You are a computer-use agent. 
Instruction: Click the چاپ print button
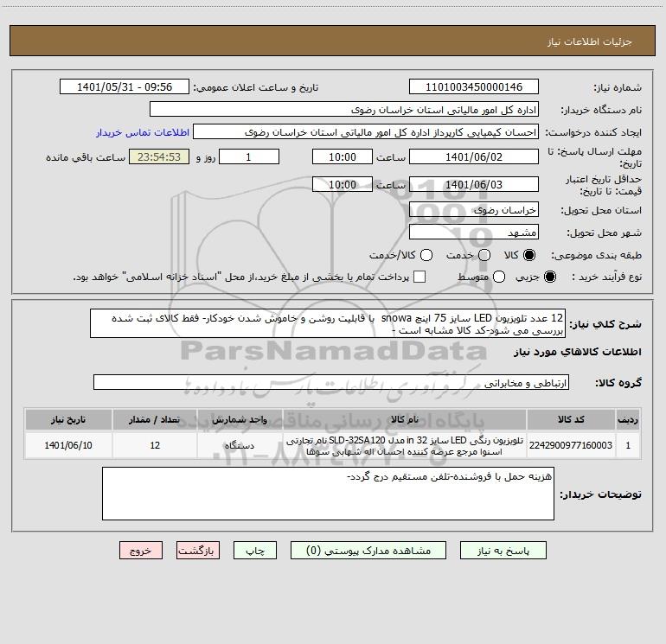click(x=255, y=551)
